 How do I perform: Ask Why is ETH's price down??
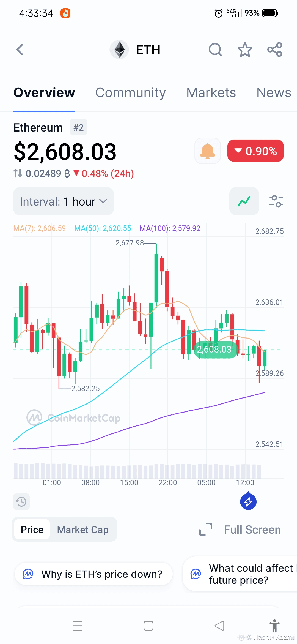(94, 574)
